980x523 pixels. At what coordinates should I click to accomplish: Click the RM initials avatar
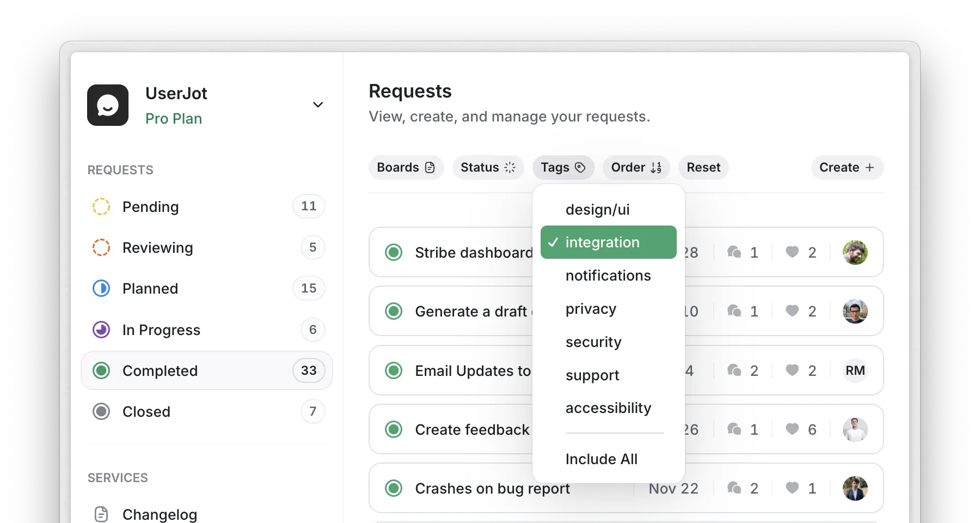pyautogui.click(x=855, y=370)
